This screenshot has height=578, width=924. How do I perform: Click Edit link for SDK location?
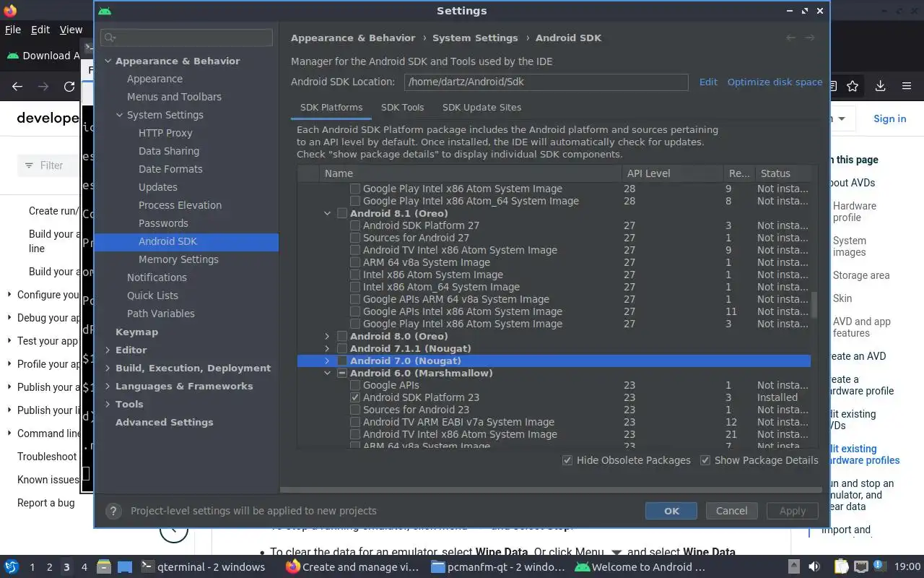(708, 82)
